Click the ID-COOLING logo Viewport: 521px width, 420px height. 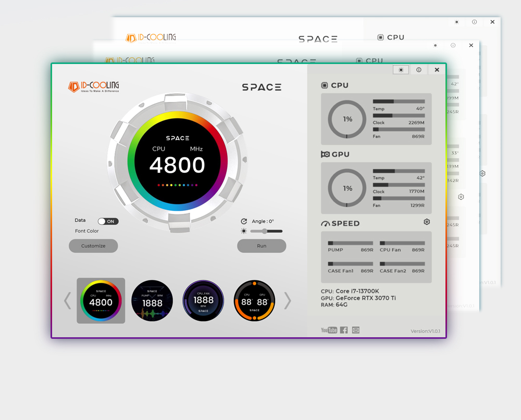94,87
